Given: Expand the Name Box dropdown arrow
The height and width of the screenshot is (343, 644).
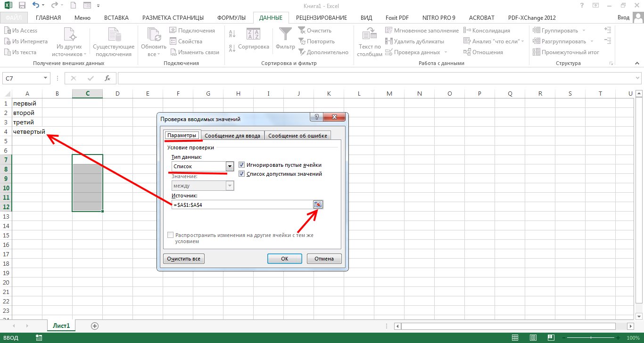Looking at the screenshot, I should 46,78.
